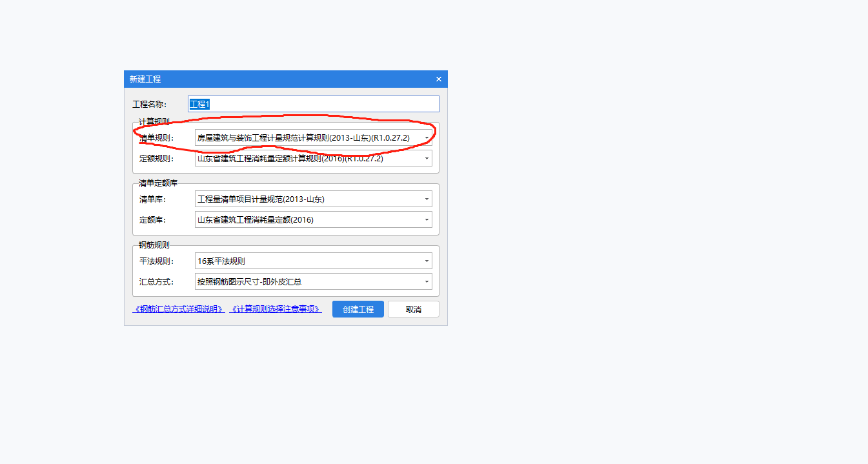This screenshot has height=464, width=868.
Task: Open the 定额库 dropdown
Action: (x=314, y=219)
